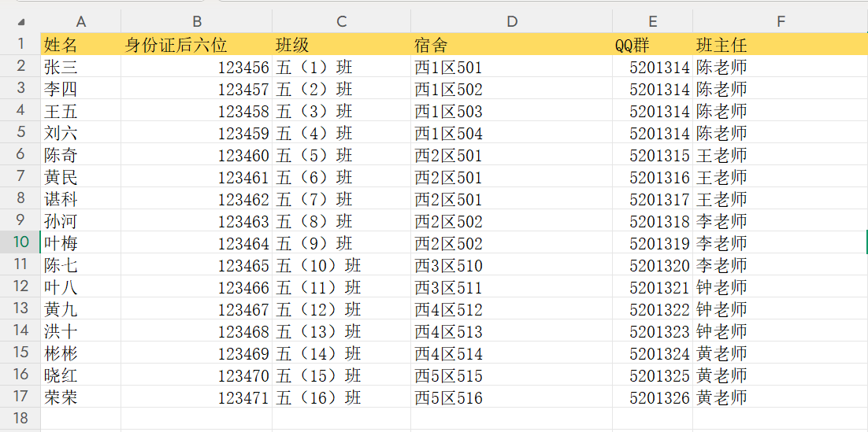Select the cell with name 孙河
Screen dimensions: 868x432
pyautogui.click(x=81, y=221)
